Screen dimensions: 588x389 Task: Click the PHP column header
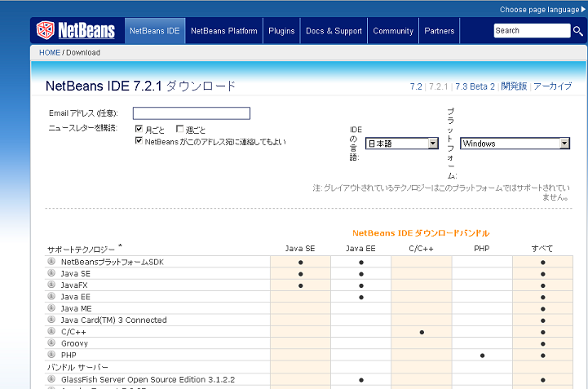(x=481, y=249)
